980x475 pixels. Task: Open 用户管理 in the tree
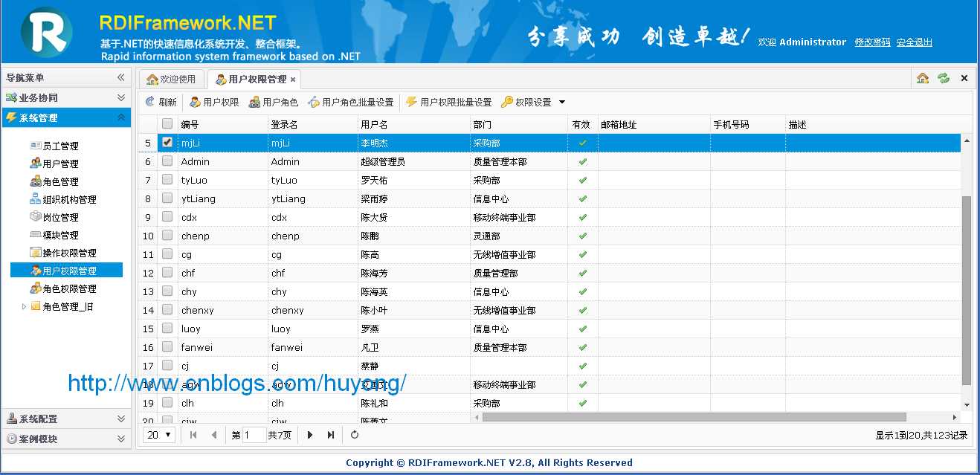click(60, 164)
